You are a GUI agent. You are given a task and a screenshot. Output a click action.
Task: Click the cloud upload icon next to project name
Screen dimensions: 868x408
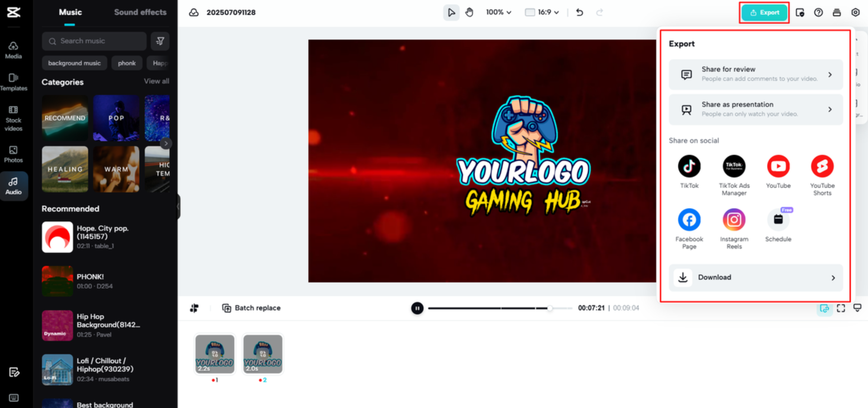[195, 13]
